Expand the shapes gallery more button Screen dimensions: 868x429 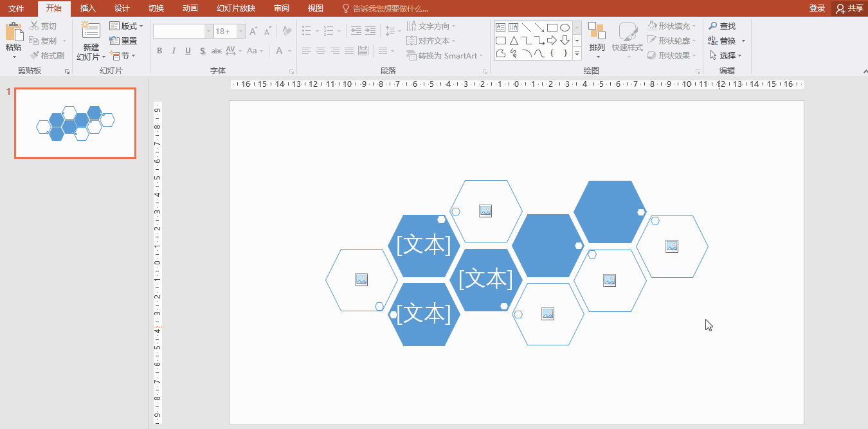(x=577, y=53)
